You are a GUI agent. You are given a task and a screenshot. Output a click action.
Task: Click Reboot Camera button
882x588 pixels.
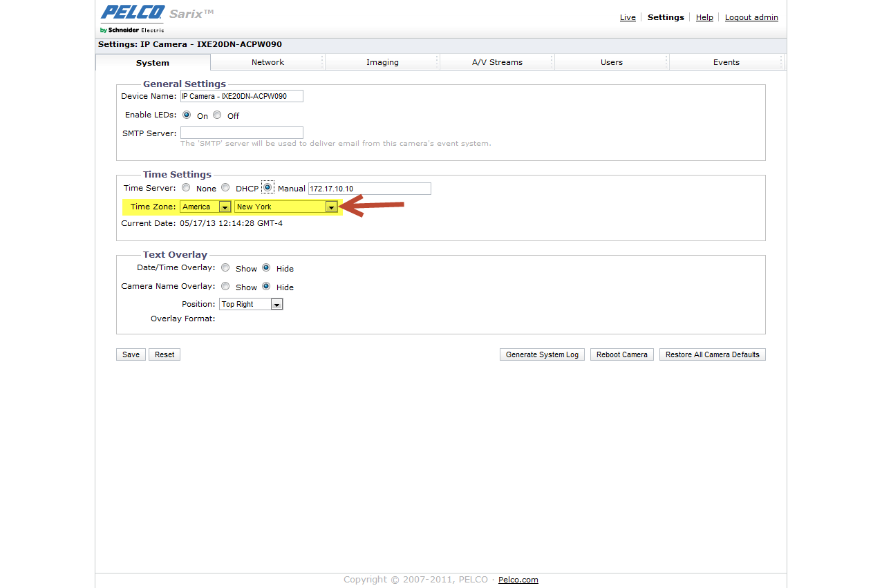point(621,354)
